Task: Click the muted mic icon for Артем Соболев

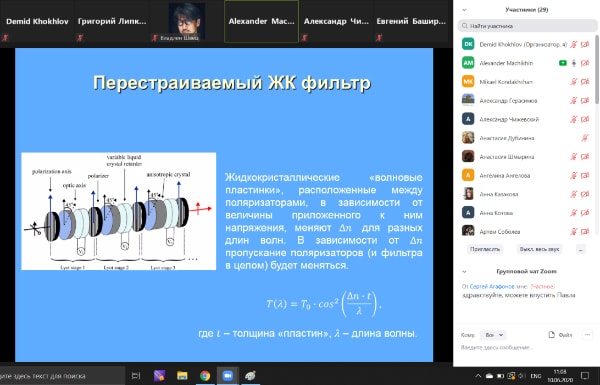Action: pyautogui.click(x=574, y=232)
